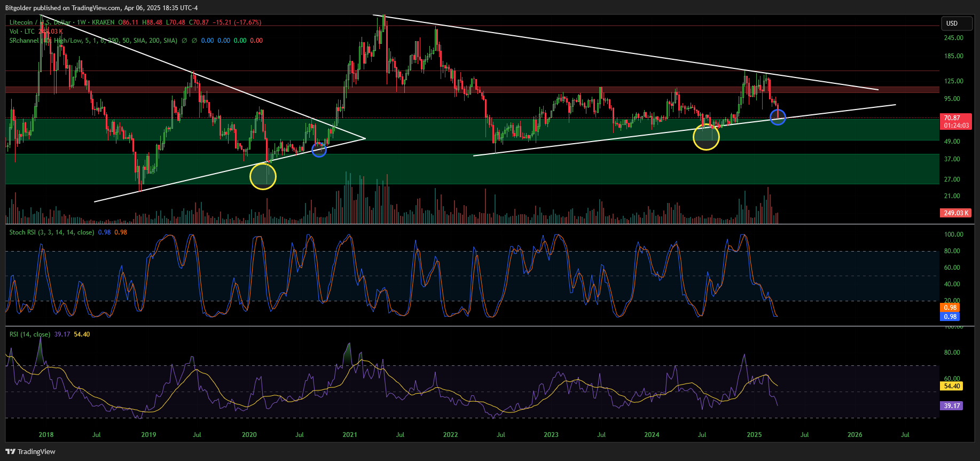The width and height of the screenshot is (980, 461).
Task: Click the 2018 label on time axis
Action: tap(46, 435)
